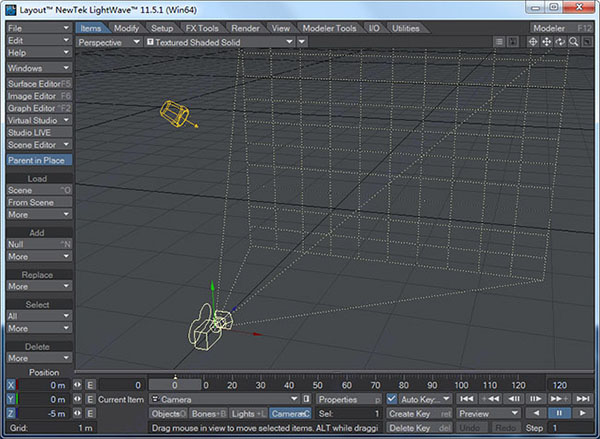Launch Modeler with the Modeler button
This screenshot has width=600, height=439.
coord(562,28)
